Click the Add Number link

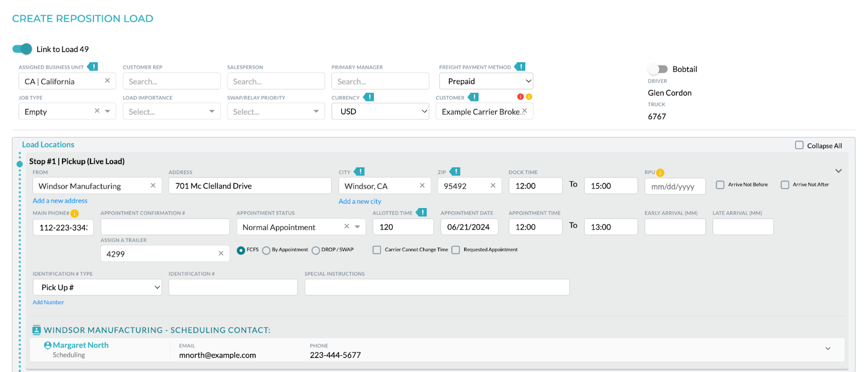pyautogui.click(x=48, y=303)
